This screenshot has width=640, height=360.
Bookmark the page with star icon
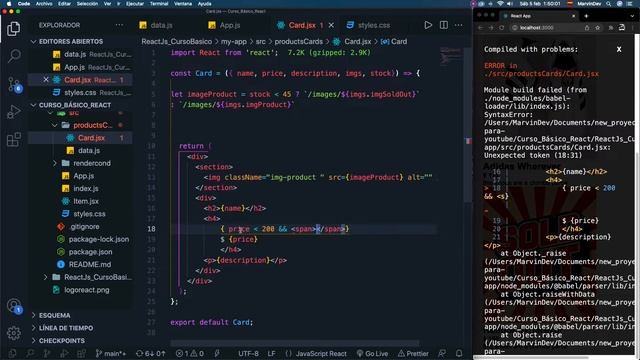coord(598,28)
